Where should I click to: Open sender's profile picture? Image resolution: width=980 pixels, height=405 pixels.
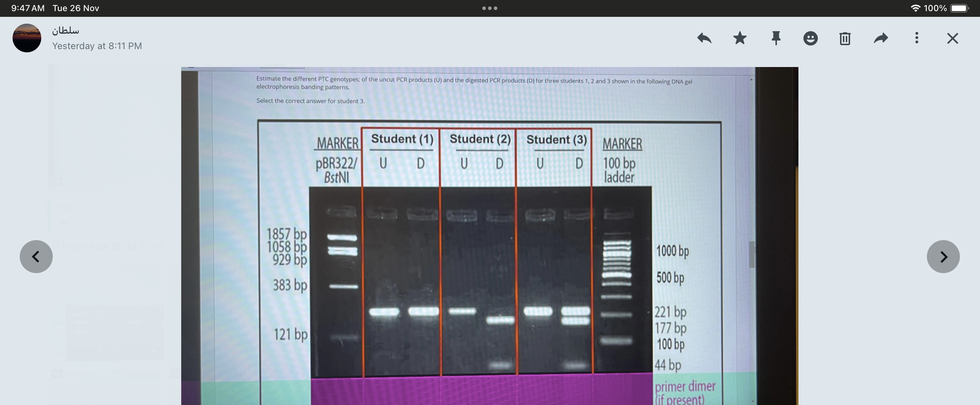coord(27,38)
